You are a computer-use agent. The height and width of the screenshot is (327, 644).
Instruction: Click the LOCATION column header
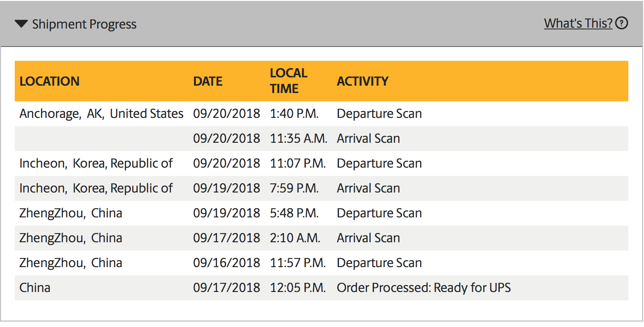click(x=49, y=82)
